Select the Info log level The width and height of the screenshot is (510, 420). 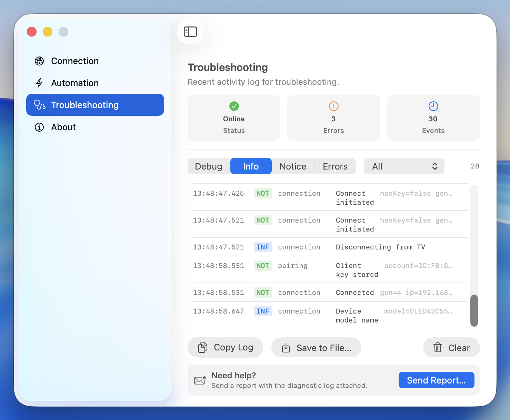point(251,166)
